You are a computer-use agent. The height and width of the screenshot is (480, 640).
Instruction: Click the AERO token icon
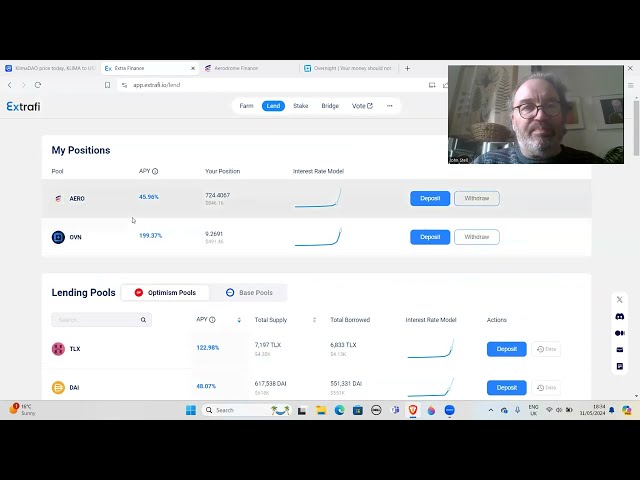point(58,198)
